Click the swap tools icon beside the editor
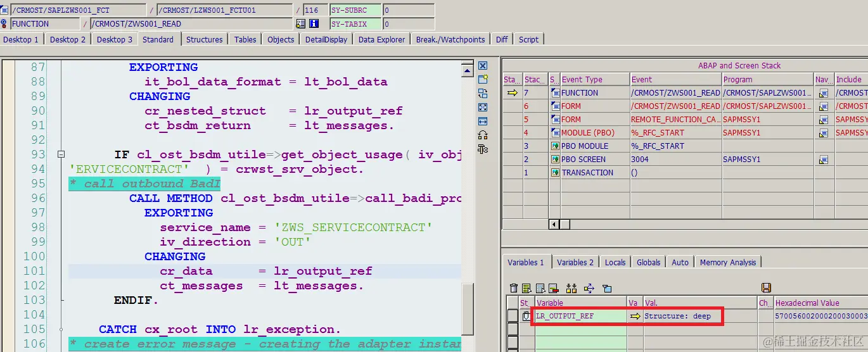868x352 pixels. pyautogui.click(x=483, y=135)
